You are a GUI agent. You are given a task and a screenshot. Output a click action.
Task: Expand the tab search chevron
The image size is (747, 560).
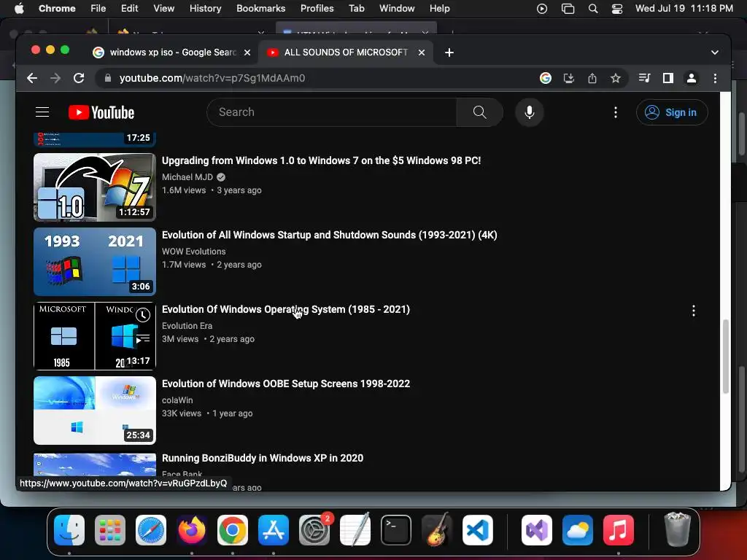pyautogui.click(x=715, y=52)
